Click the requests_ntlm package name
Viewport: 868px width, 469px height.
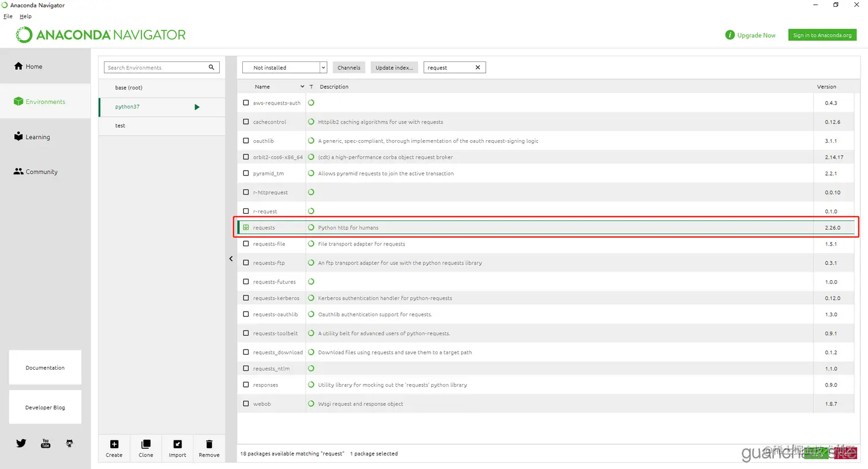click(x=272, y=369)
